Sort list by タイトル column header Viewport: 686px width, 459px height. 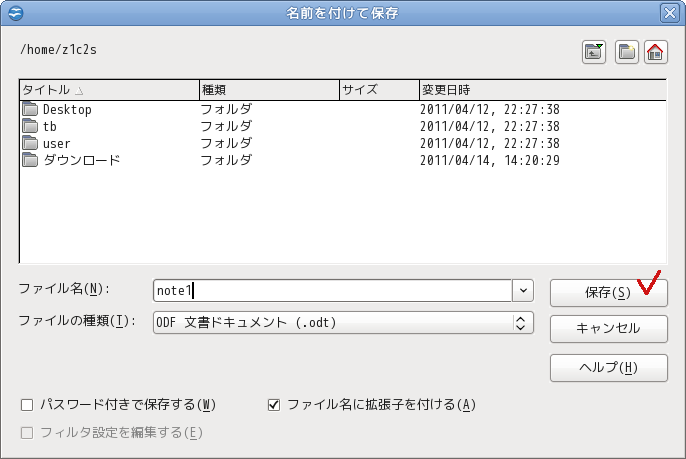pos(109,90)
